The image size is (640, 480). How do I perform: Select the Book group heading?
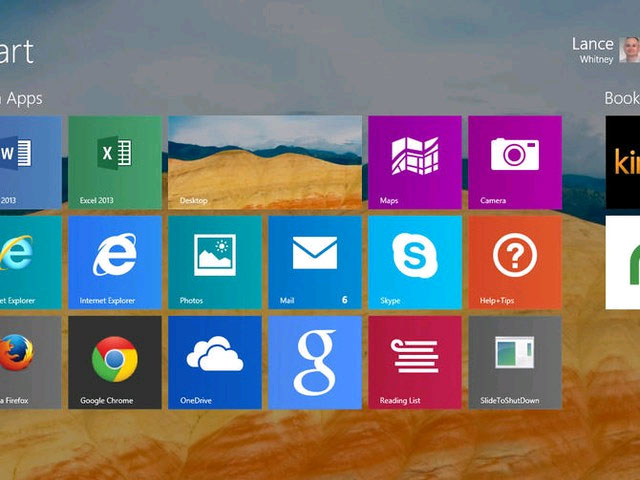coord(622,98)
